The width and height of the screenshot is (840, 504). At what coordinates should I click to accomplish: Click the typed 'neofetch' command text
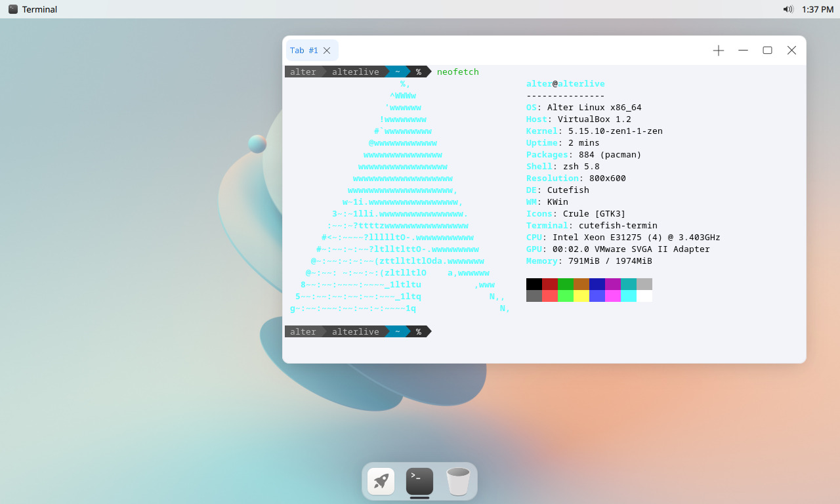(458, 72)
